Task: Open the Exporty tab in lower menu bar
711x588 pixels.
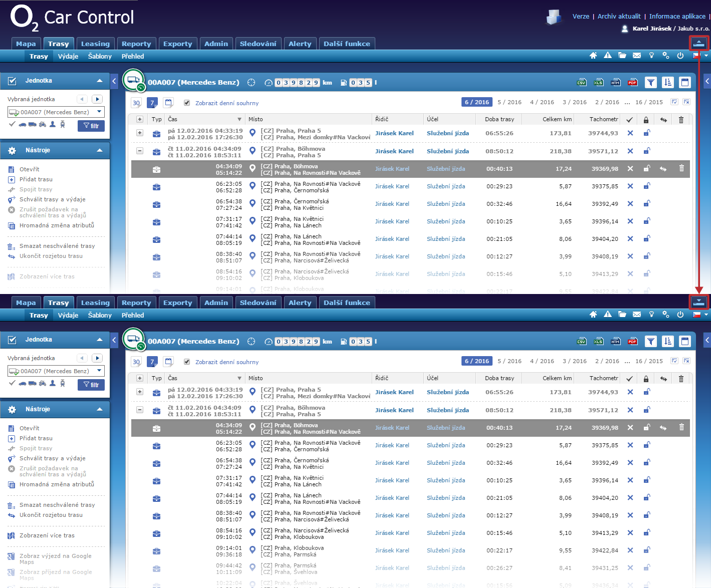Action: tap(178, 303)
